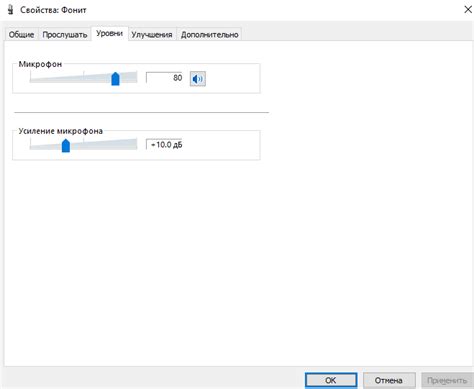Click the microphone level field showing 80
The height and width of the screenshot is (389, 474).
[164, 78]
